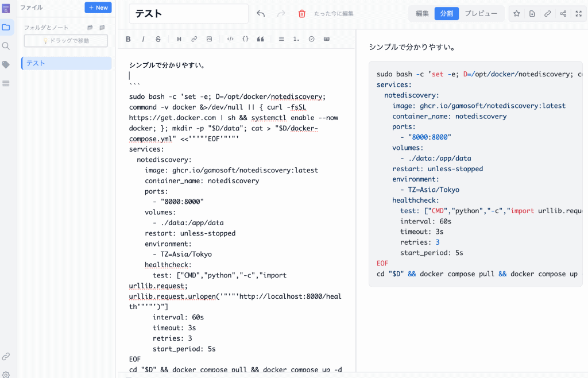Viewport: 588px width, 378px height.
Task: Apply strikethrough formatting
Action: (x=158, y=39)
